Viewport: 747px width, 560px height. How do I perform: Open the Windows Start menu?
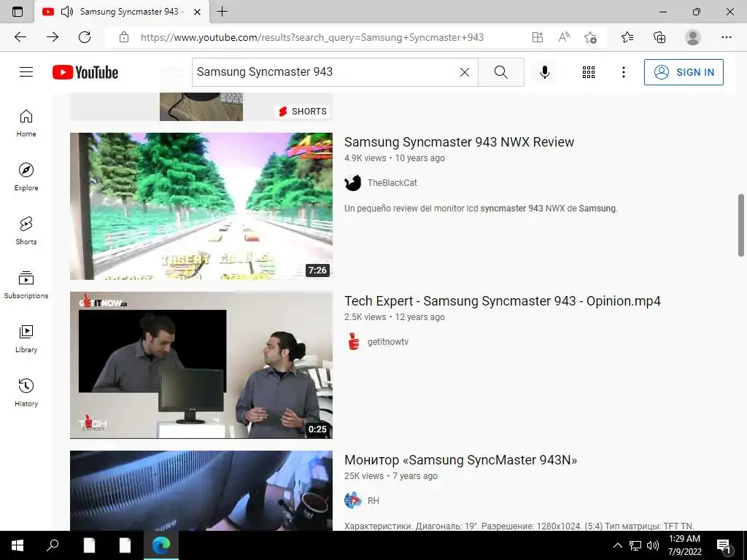(18, 545)
